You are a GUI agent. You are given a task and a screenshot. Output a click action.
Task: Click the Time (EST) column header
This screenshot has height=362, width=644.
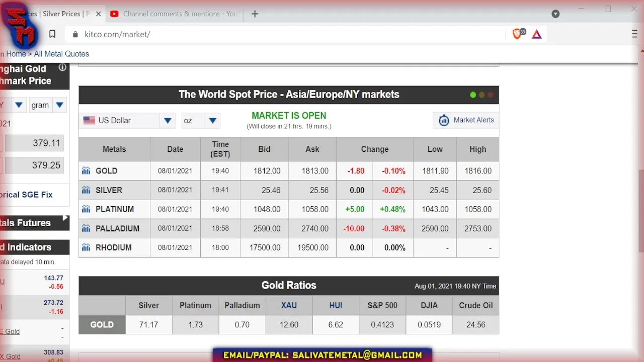220,149
